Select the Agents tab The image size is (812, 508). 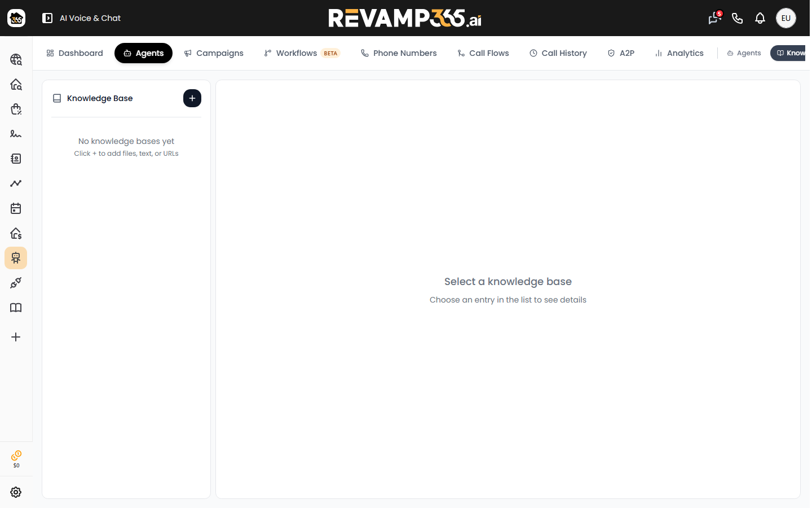[x=143, y=53]
